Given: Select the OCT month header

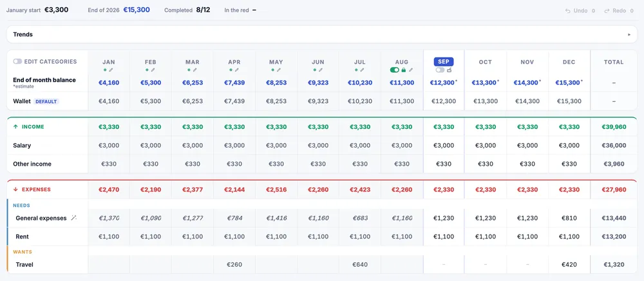Looking at the screenshot, I should [486, 62].
